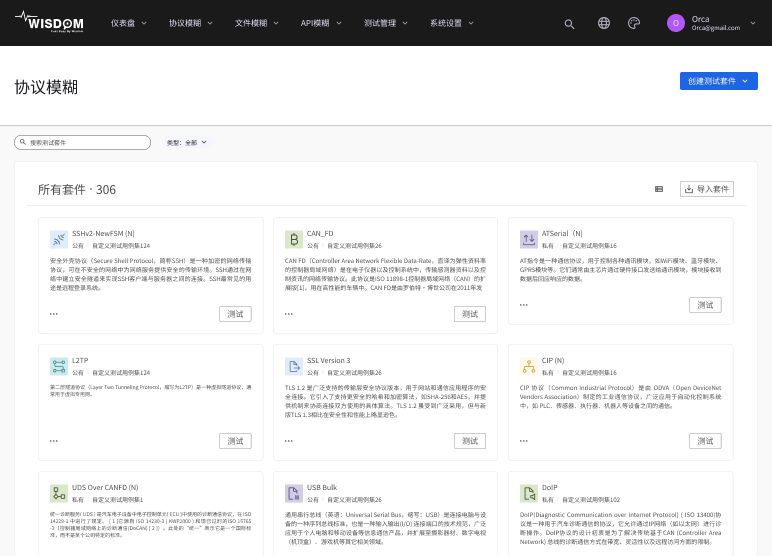Select the UDS Over CANFD (N) title
772x556 pixels.
click(105, 488)
